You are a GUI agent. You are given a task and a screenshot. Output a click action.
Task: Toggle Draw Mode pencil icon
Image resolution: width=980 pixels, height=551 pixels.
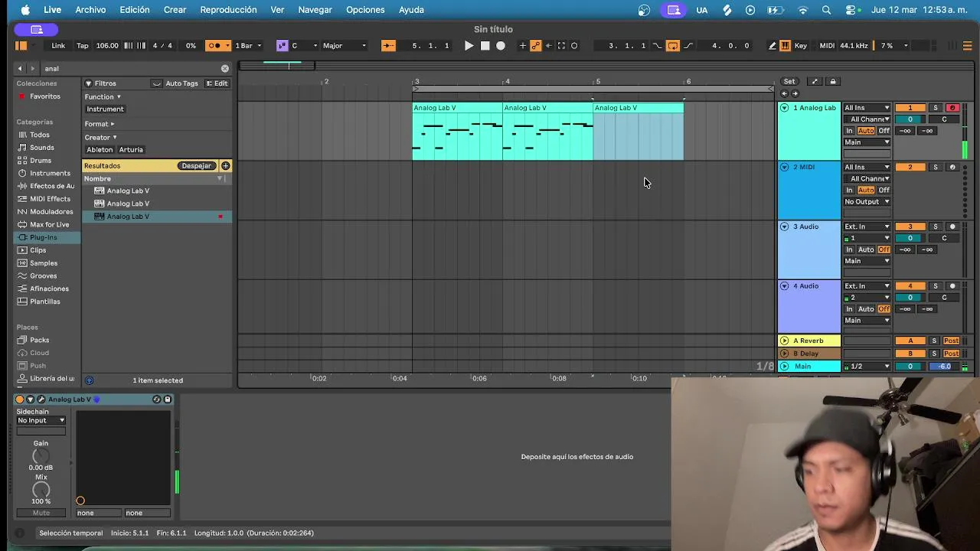[x=772, y=46]
